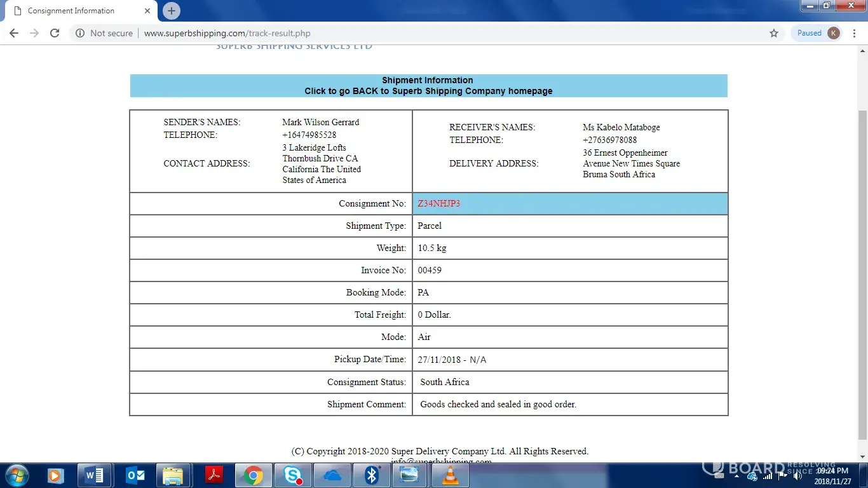
Task: Reload the tracking results page
Action: click(x=55, y=33)
